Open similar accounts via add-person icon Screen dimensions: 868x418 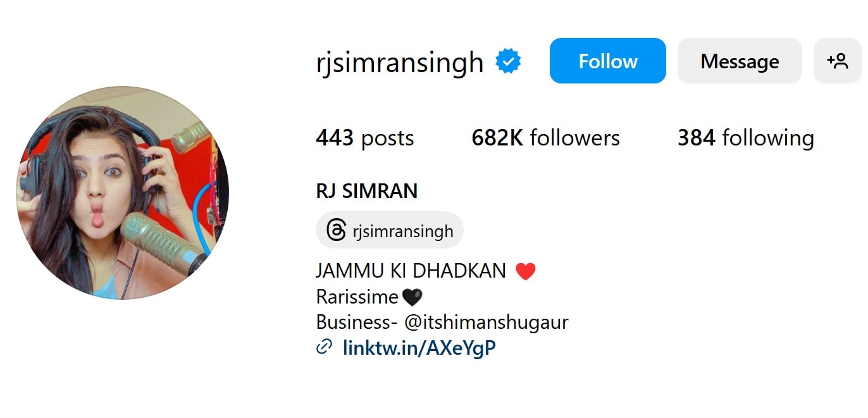click(838, 61)
